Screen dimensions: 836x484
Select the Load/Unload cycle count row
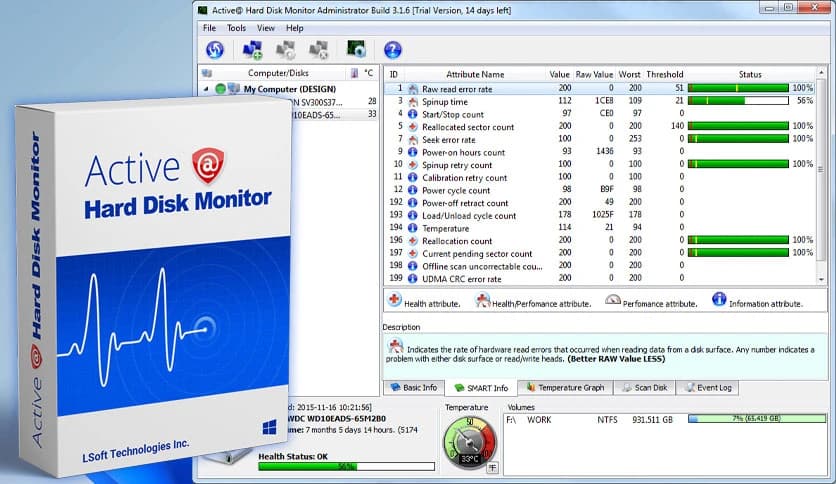600,215
